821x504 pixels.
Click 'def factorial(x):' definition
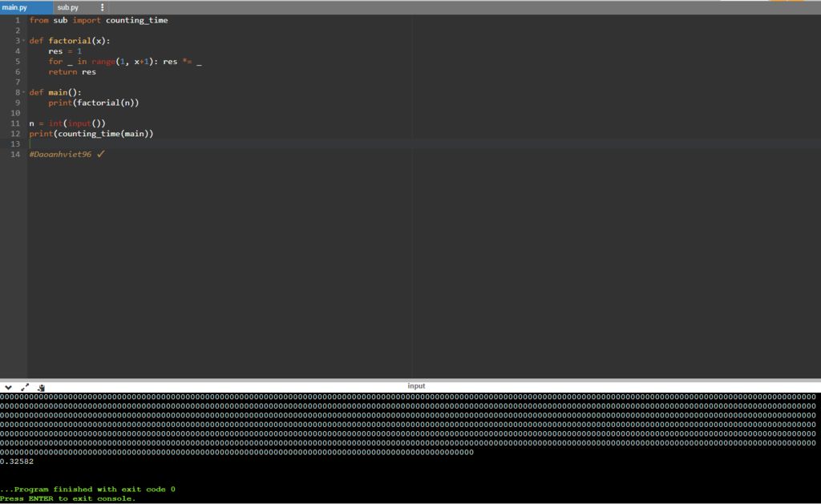(x=70, y=41)
